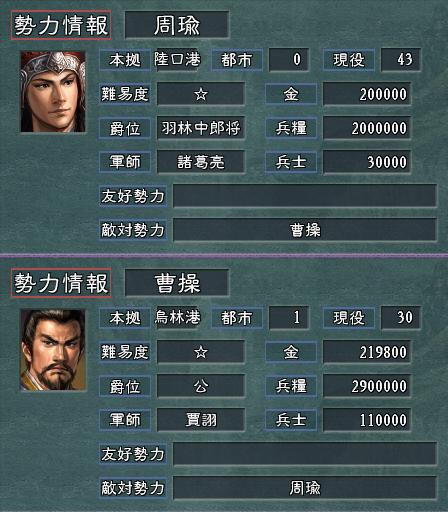The image size is (448, 512).
Task: Click the rank field 公
Action: pyautogui.click(x=201, y=386)
